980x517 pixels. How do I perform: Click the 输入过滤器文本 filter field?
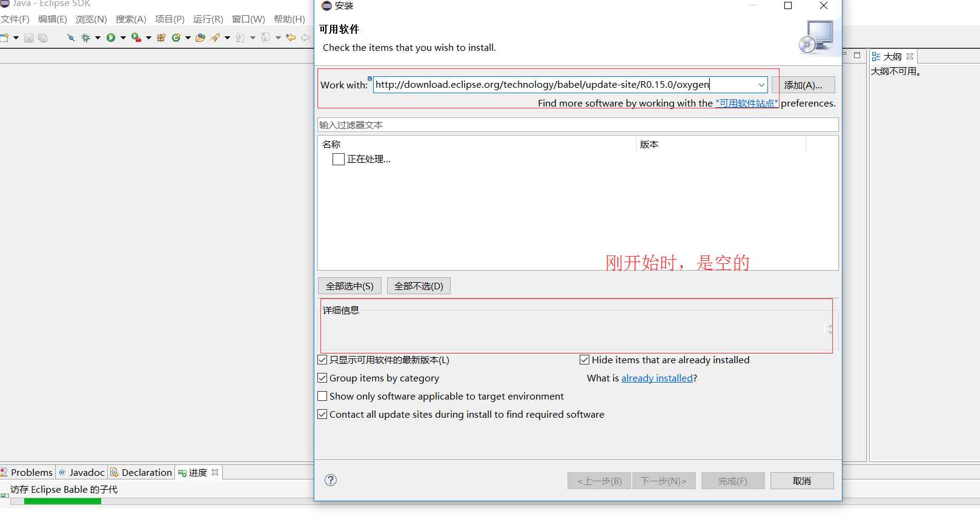point(578,125)
